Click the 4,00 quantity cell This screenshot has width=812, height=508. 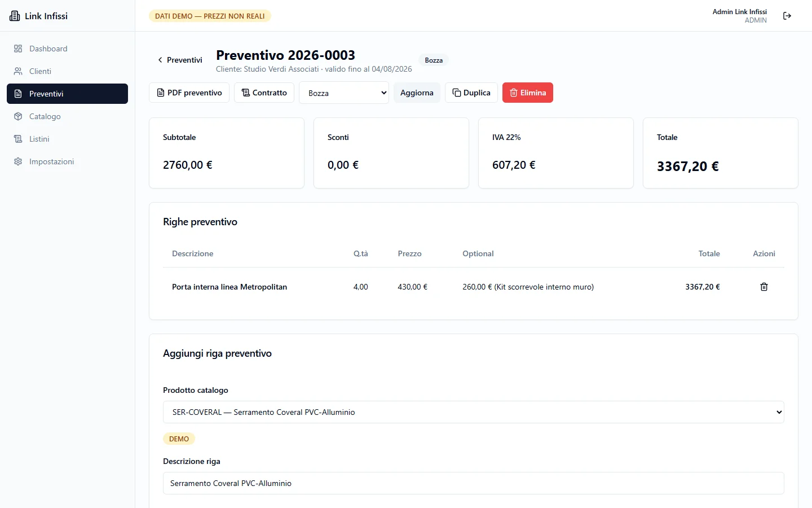pyautogui.click(x=361, y=287)
